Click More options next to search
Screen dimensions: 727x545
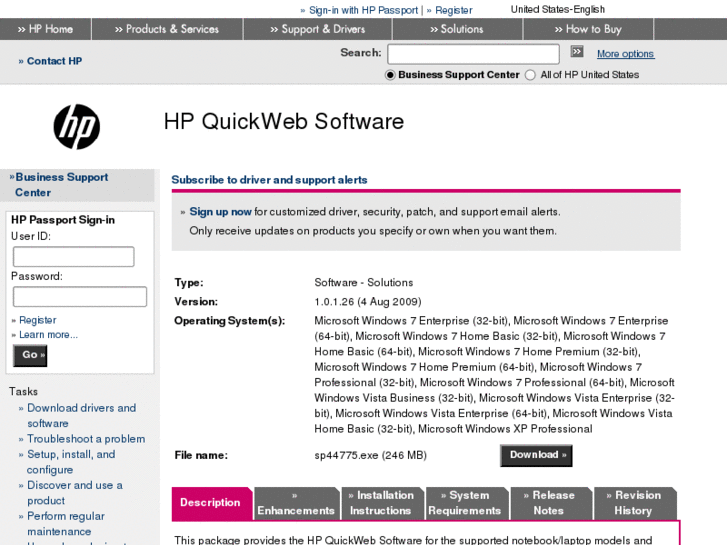(x=625, y=54)
